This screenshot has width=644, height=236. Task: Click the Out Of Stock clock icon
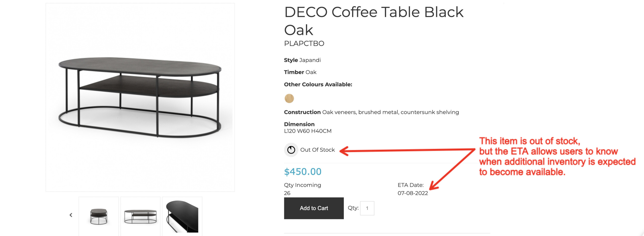[x=291, y=150]
